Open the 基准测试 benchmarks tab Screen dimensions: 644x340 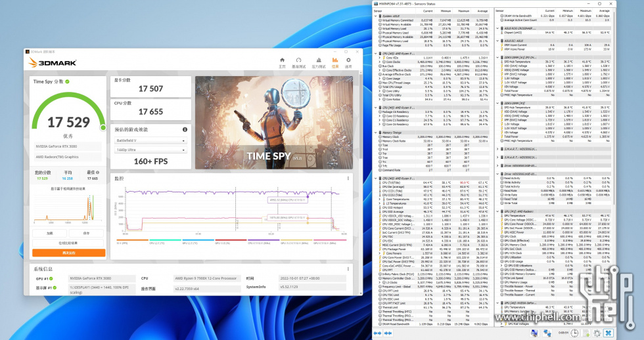coord(298,63)
